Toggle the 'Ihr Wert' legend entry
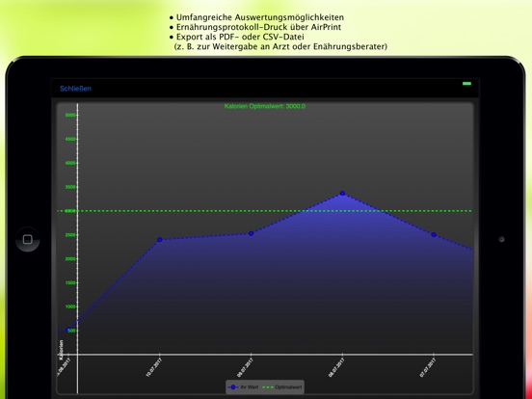 (243, 387)
